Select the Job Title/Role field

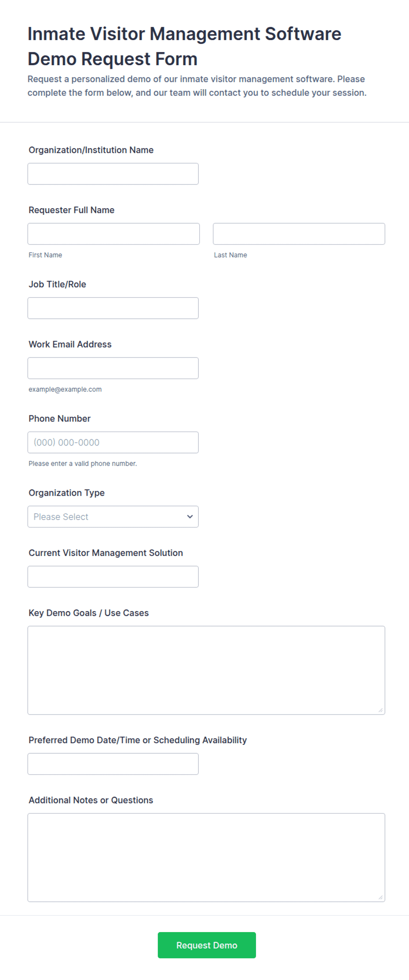[113, 308]
